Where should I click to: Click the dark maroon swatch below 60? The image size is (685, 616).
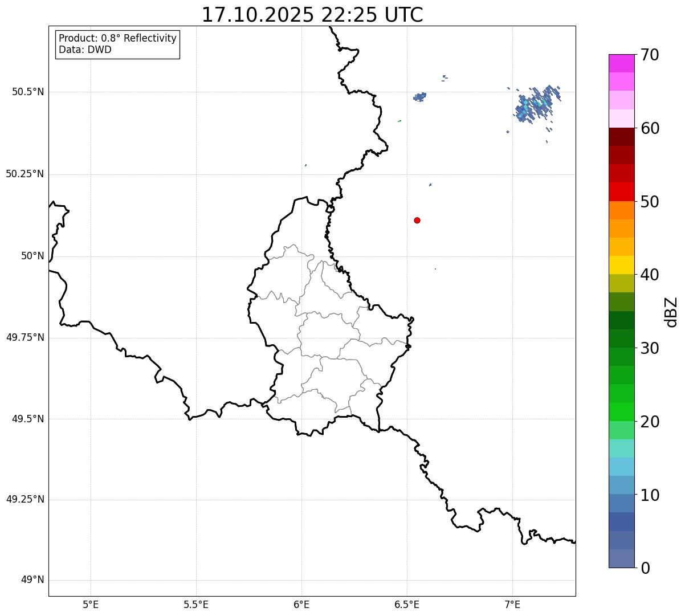[621, 137]
